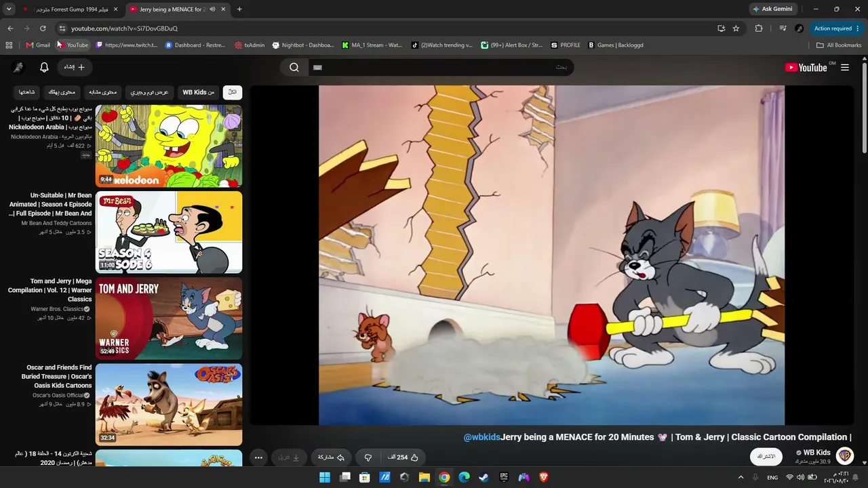
Task: Select the WB Kids filter chip
Action: [x=198, y=92]
